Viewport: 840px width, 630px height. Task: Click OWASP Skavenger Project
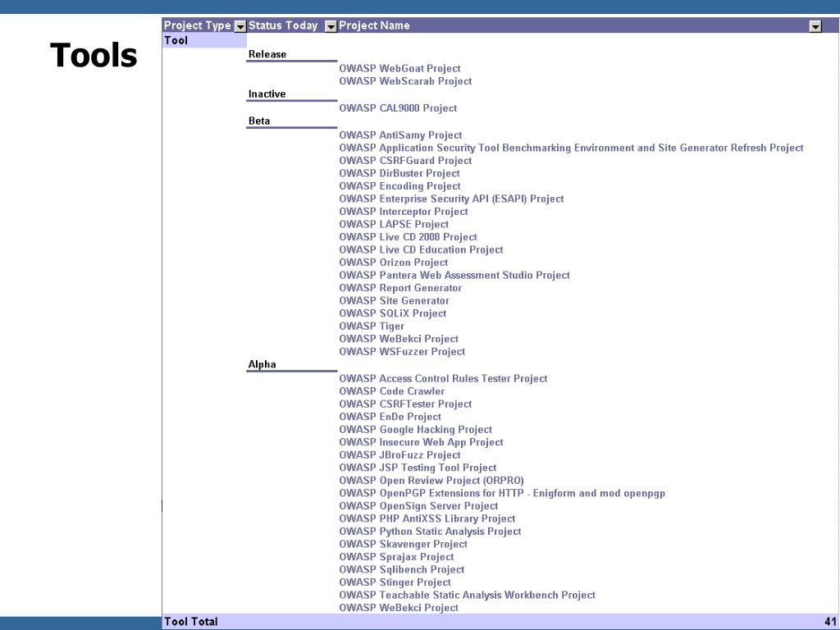[x=403, y=545]
